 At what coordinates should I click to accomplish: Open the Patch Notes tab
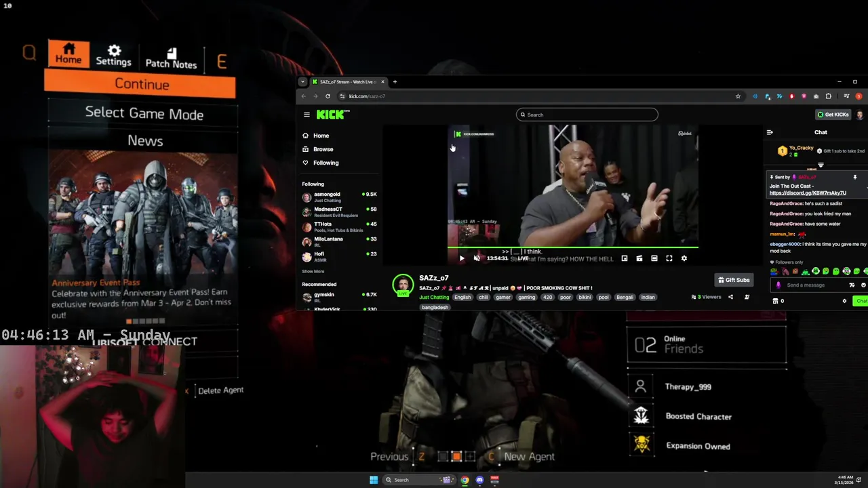click(171, 58)
